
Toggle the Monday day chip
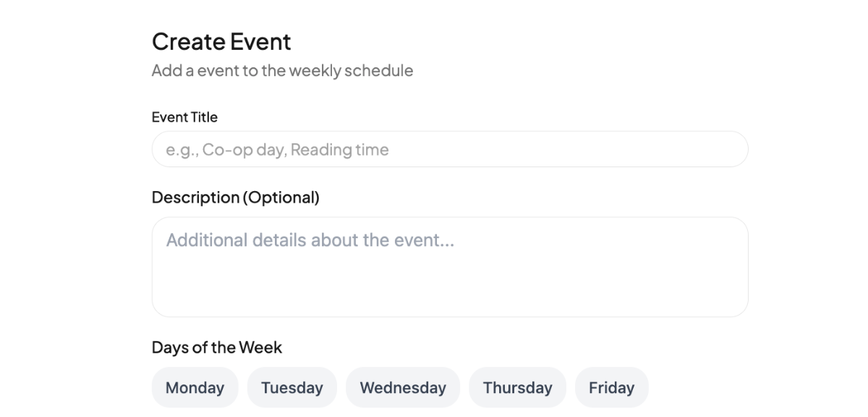pos(195,387)
